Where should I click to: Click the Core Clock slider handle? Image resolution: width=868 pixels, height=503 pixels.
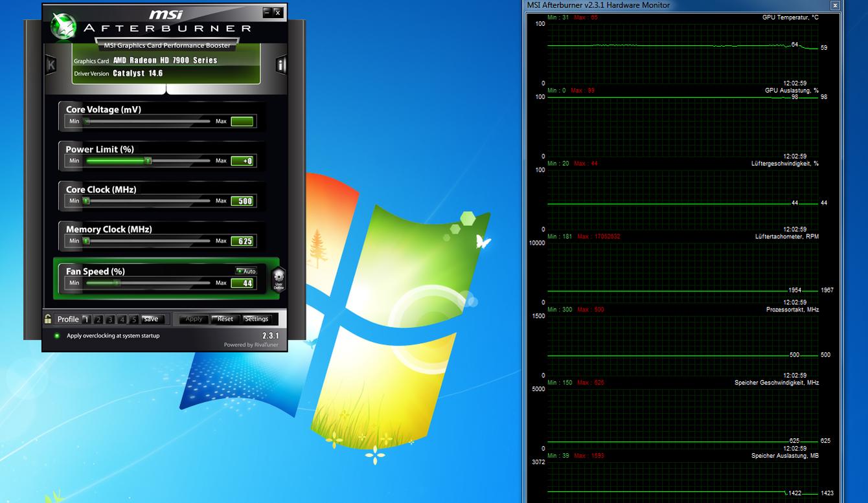click(86, 201)
